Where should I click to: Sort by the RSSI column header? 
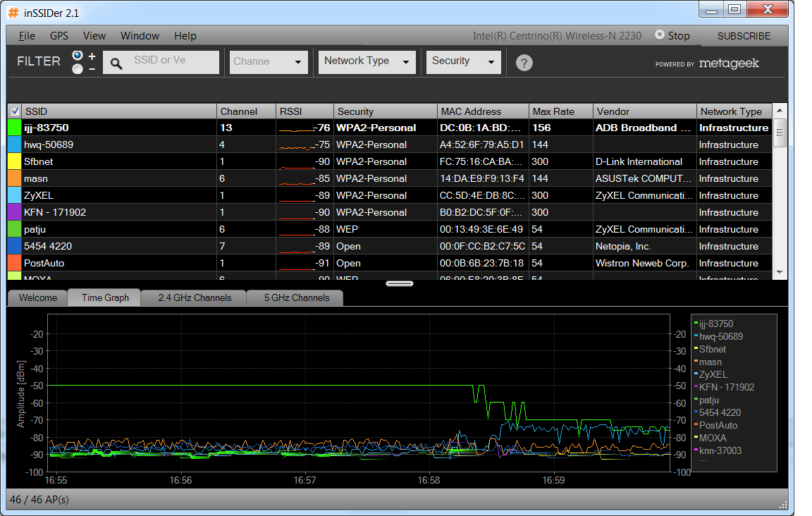pyautogui.click(x=304, y=111)
